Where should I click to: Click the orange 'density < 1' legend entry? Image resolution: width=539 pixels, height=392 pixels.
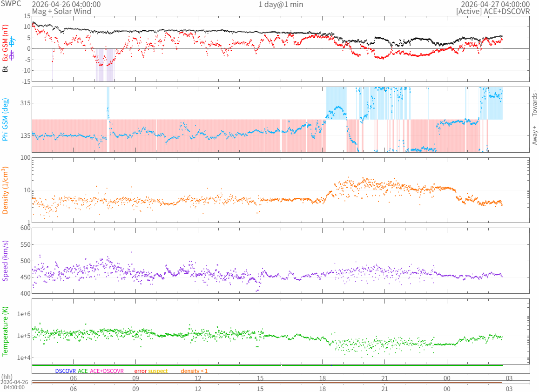coord(194,371)
